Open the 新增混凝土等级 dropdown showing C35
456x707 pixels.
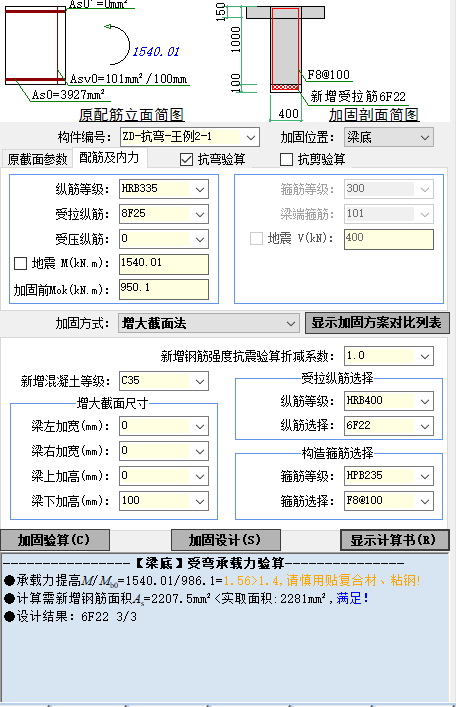coord(164,381)
